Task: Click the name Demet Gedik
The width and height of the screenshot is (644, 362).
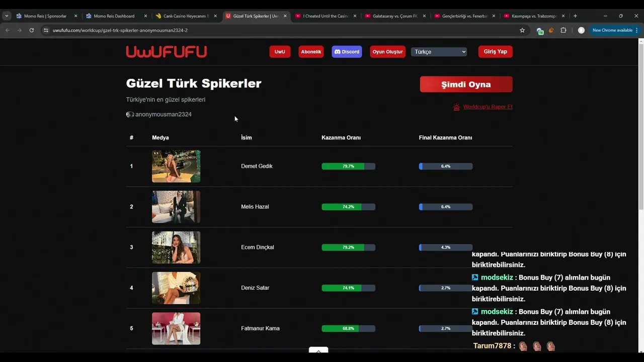Action: coord(257,166)
